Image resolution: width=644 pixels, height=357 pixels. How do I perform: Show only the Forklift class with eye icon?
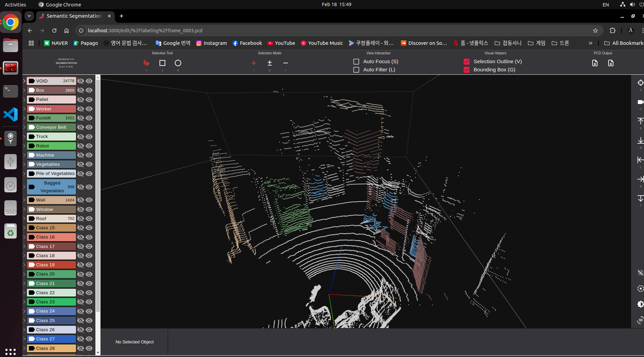click(89, 118)
